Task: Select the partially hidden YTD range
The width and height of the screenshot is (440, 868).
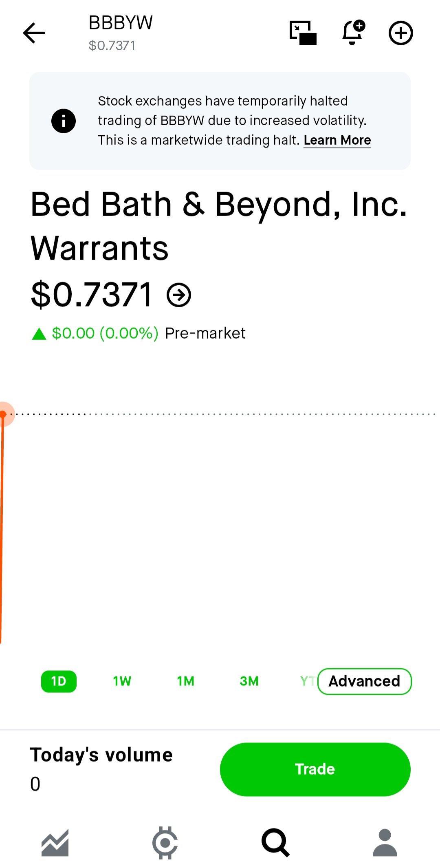Action: tap(308, 681)
